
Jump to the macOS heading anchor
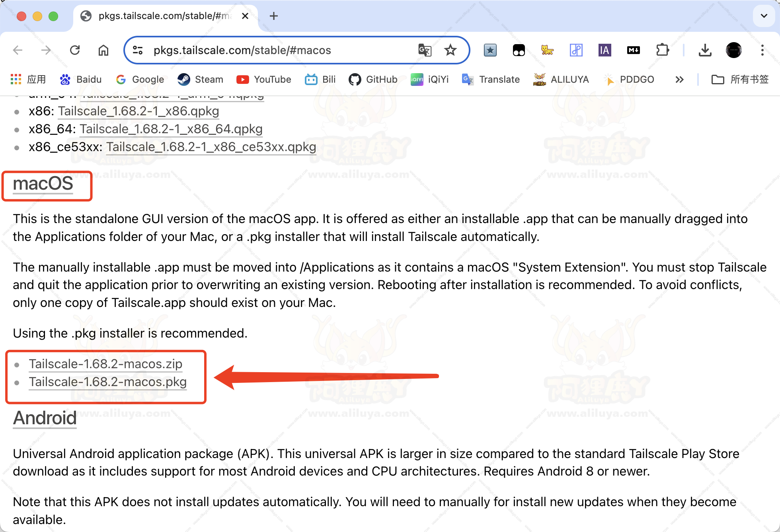coord(43,184)
